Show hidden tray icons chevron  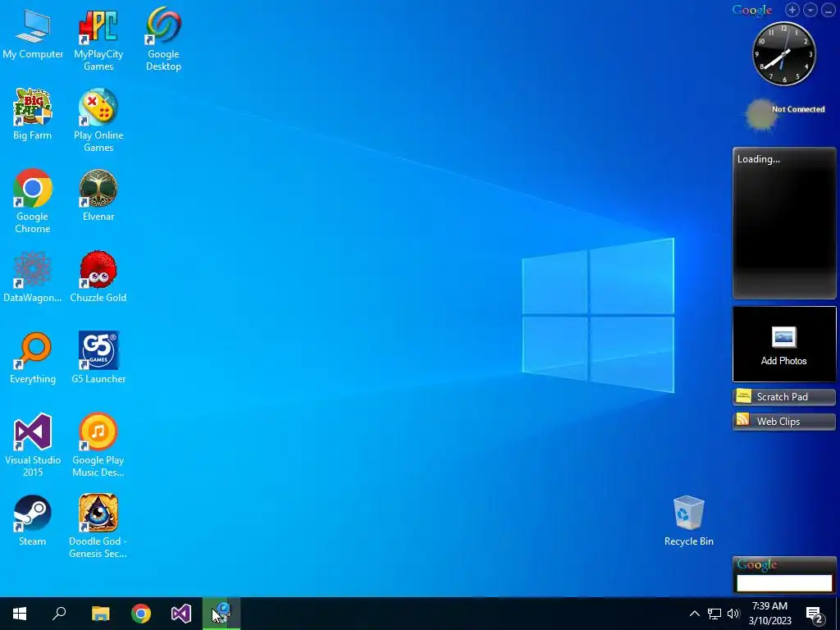pyautogui.click(x=694, y=614)
